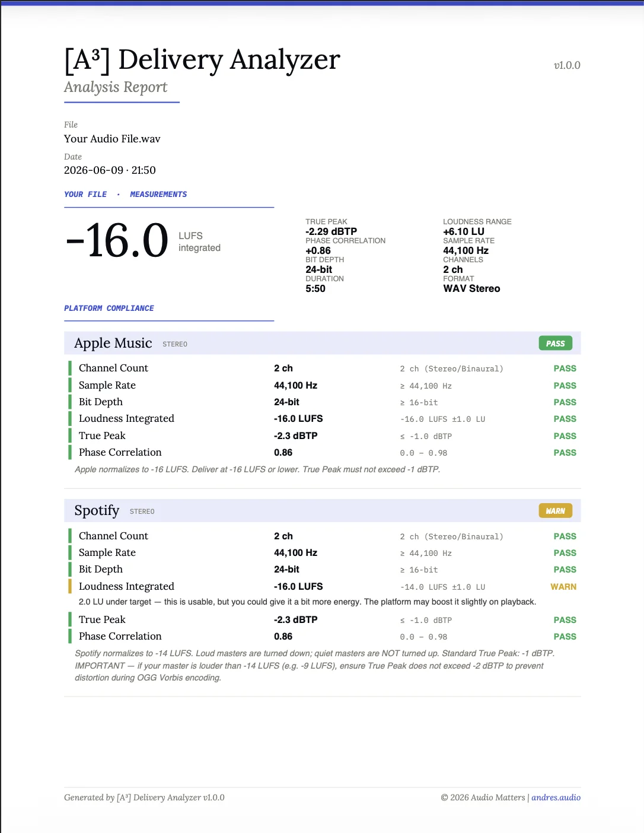Select the Bit Depth value 24-bit in measurements

tap(318, 269)
